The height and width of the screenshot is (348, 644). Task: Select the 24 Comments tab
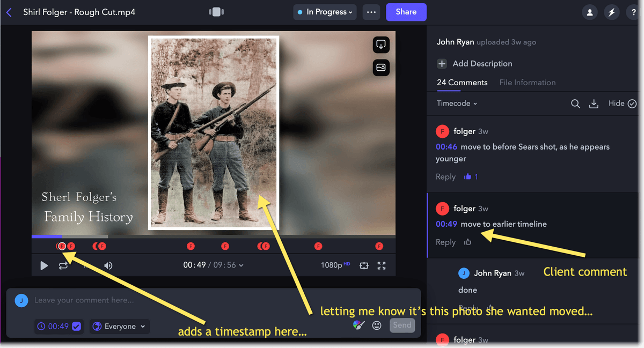click(x=462, y=83)
